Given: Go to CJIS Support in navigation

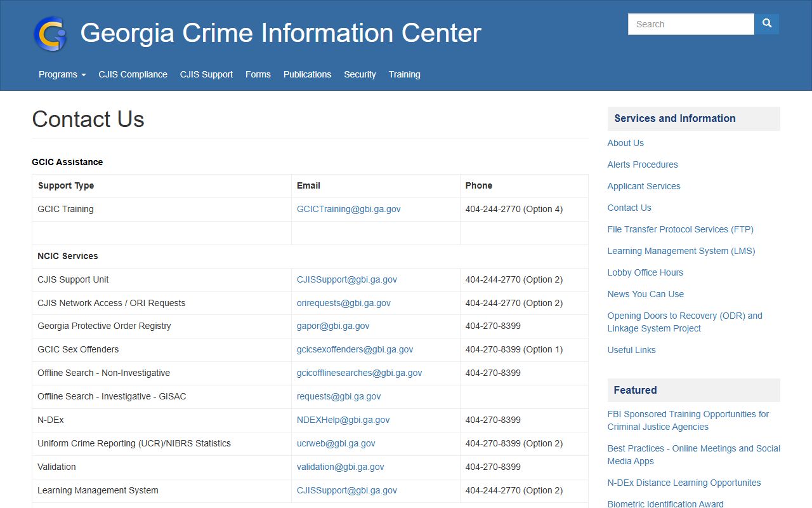Looking at the screenshot, I should point(206,74).
